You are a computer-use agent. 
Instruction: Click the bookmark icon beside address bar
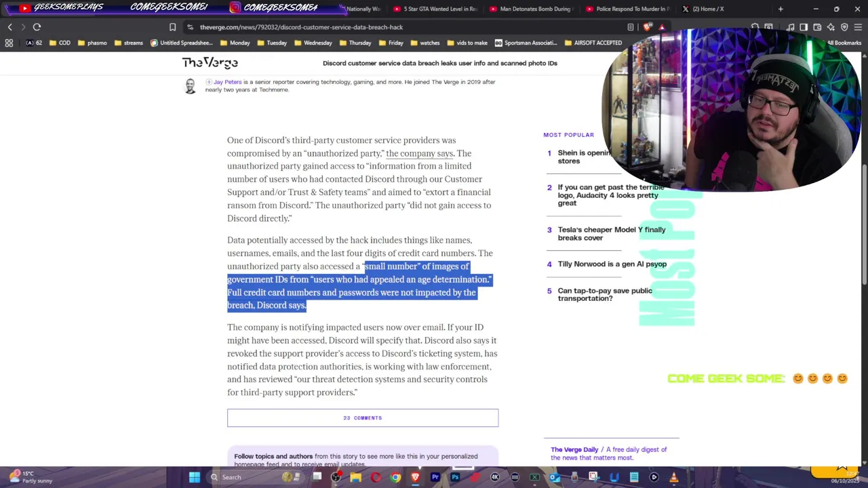tap(172, 27)
